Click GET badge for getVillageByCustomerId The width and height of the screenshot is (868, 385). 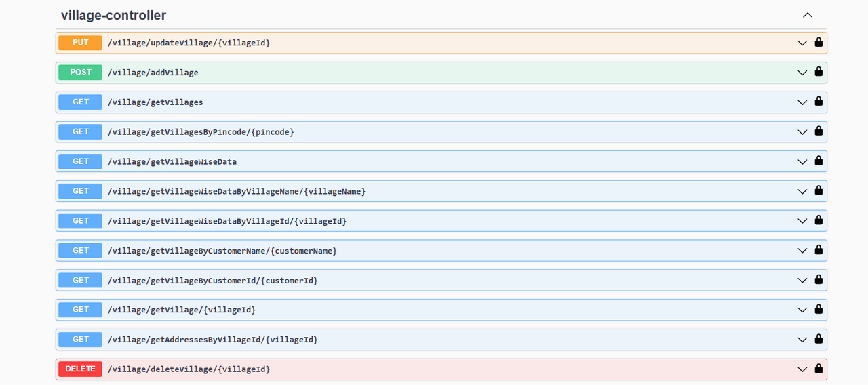coord(80,280)
